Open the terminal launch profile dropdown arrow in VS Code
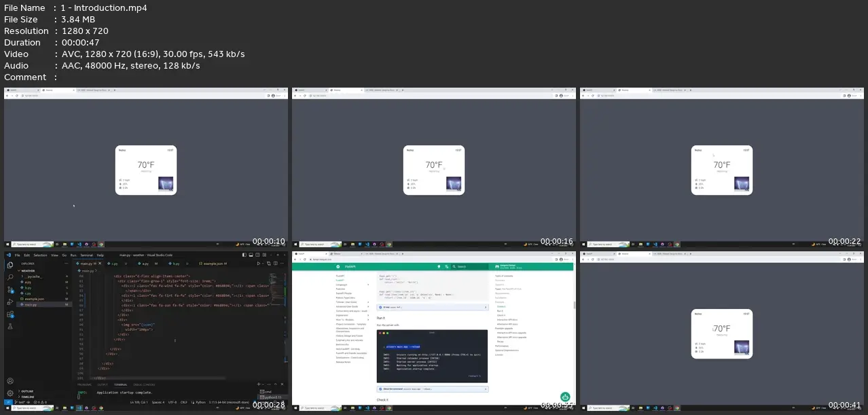This screenshot has width=868, height=415. (263, 384)
